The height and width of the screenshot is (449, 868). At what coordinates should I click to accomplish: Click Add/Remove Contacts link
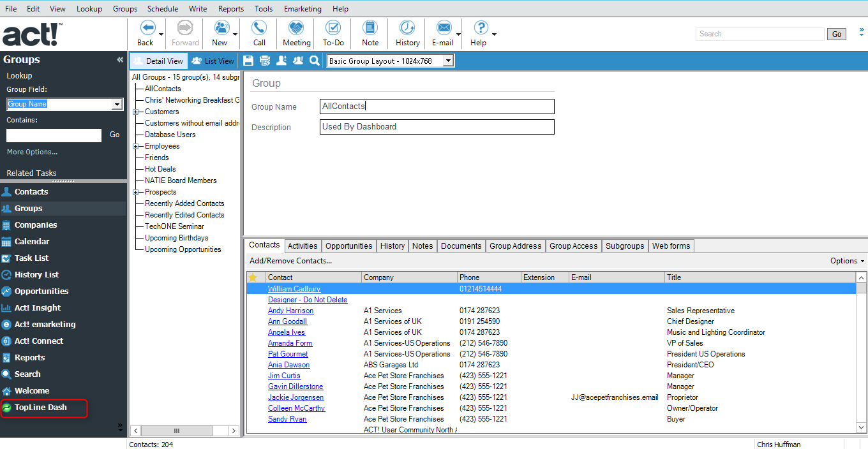pos(290,261)
